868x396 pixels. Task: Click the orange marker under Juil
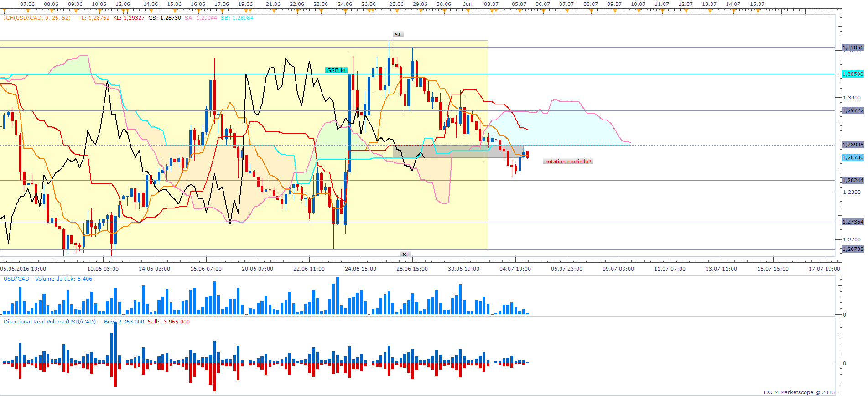[468, 10]
